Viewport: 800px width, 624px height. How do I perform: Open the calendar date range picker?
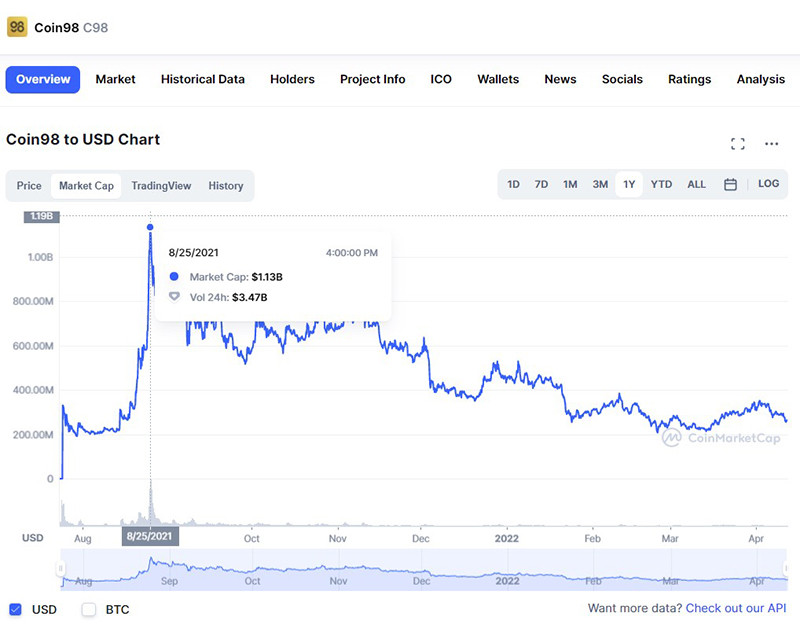coord(730,185)
